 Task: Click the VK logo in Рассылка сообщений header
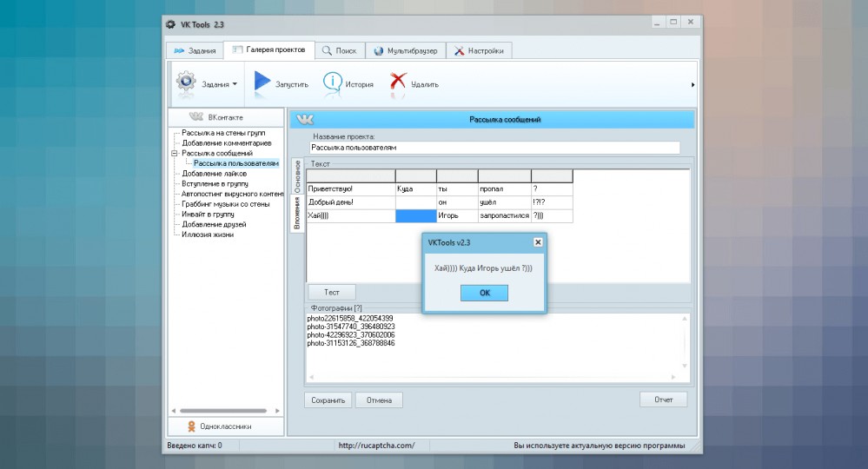coord(304,120)
